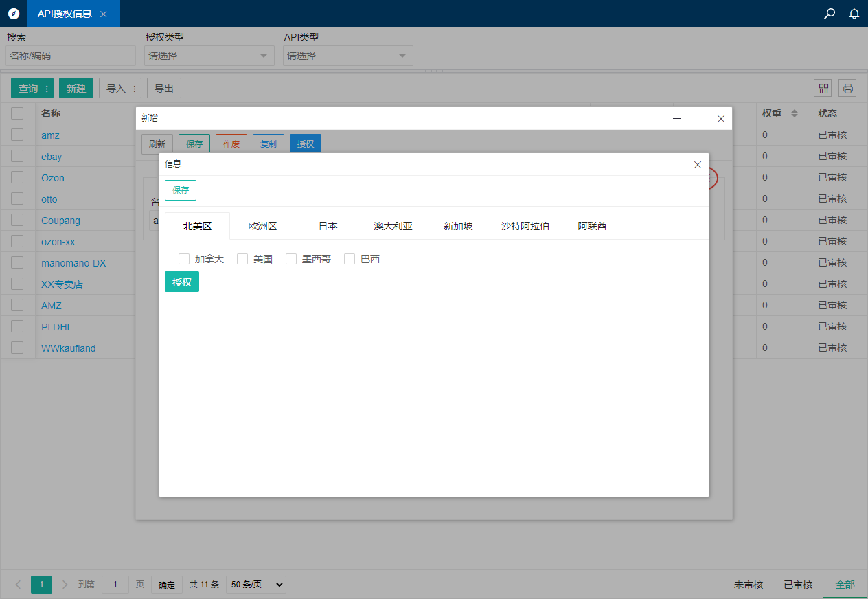Open the API类型 dropdown
The image size is (868, 599).
point(348,56)
